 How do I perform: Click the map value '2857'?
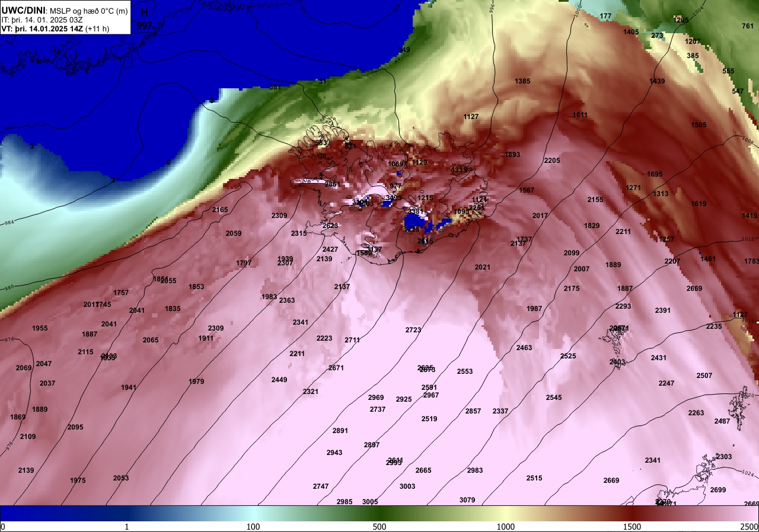tap(473, 411)
